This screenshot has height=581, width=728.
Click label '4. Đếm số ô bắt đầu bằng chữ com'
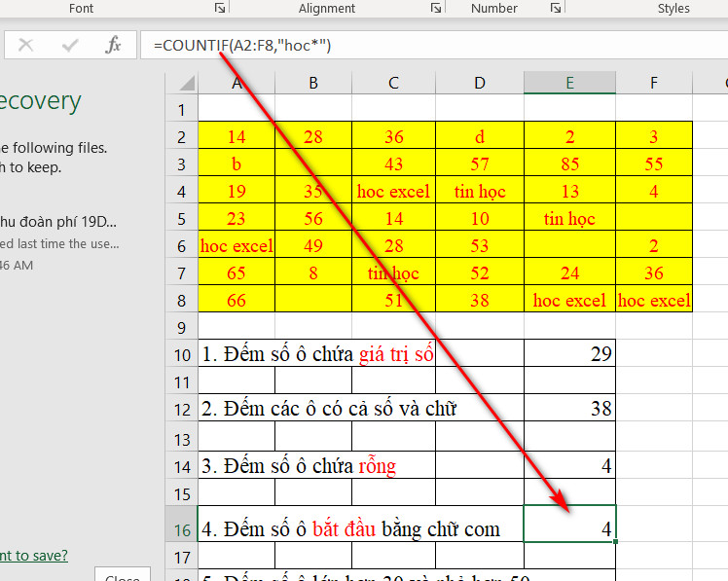click(350, 529)
